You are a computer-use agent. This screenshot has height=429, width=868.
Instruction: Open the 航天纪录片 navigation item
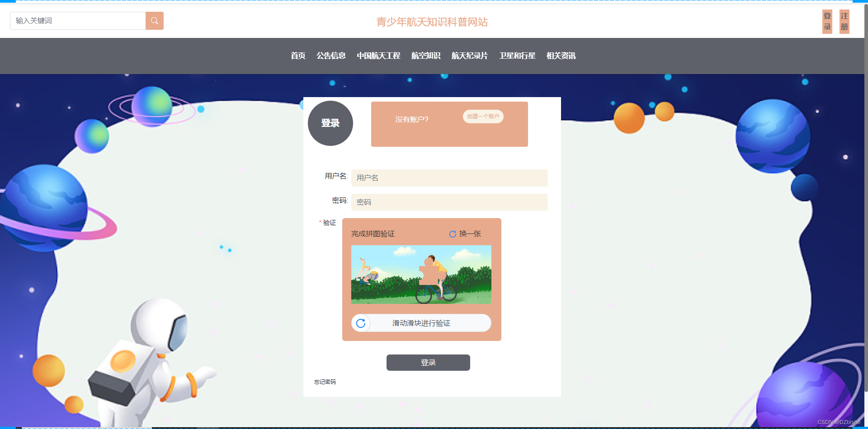click(x=470, y=56)
